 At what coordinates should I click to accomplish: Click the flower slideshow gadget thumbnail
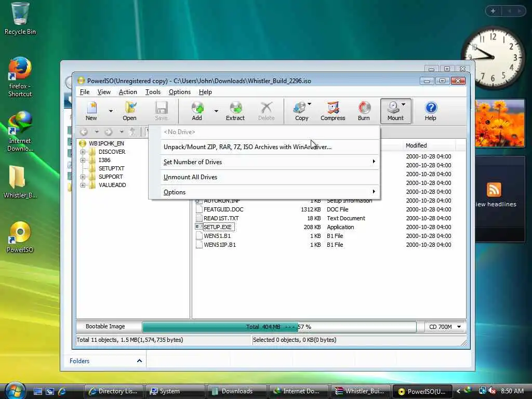coord(499,124)
